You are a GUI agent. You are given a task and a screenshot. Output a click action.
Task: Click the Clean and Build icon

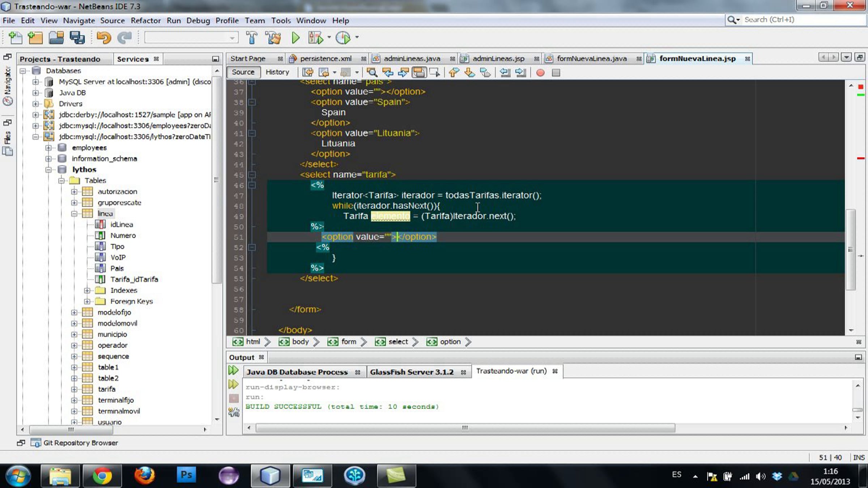tap(273, 38)
